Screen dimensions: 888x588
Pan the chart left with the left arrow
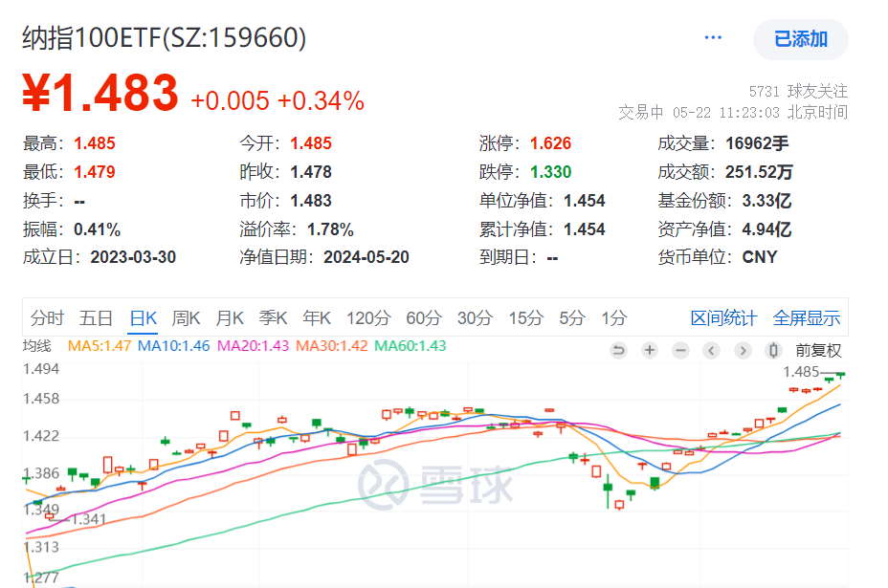coord(710,350)
